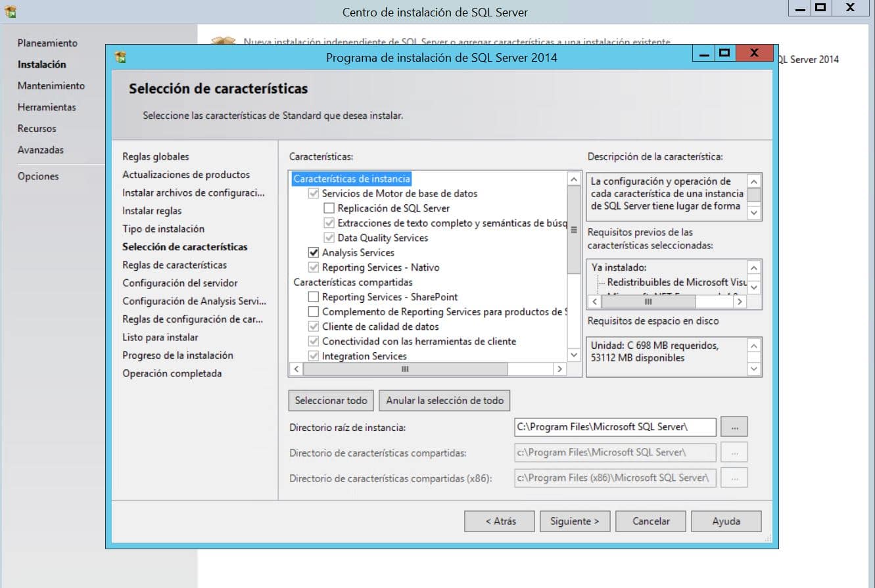Select Redistribuibles de Microsoft Visu prerequisite entry
This screenshot has width=875, height=588.
(x=677, y=282)
